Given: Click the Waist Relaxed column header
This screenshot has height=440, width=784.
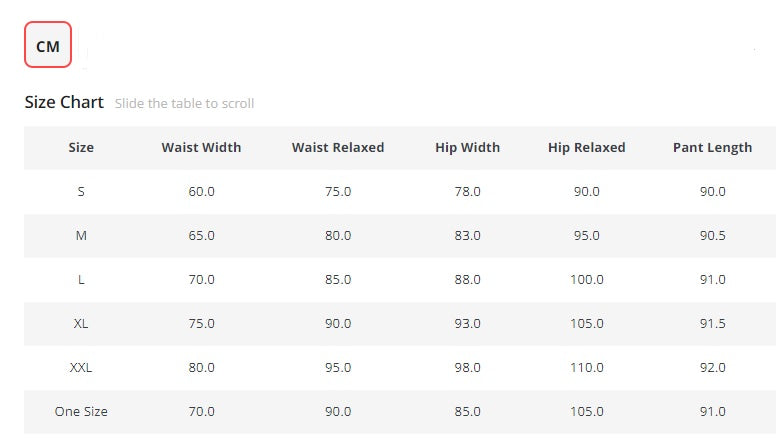Looking at the screenshot, I should pyautogui.click(x=338, y=148).
